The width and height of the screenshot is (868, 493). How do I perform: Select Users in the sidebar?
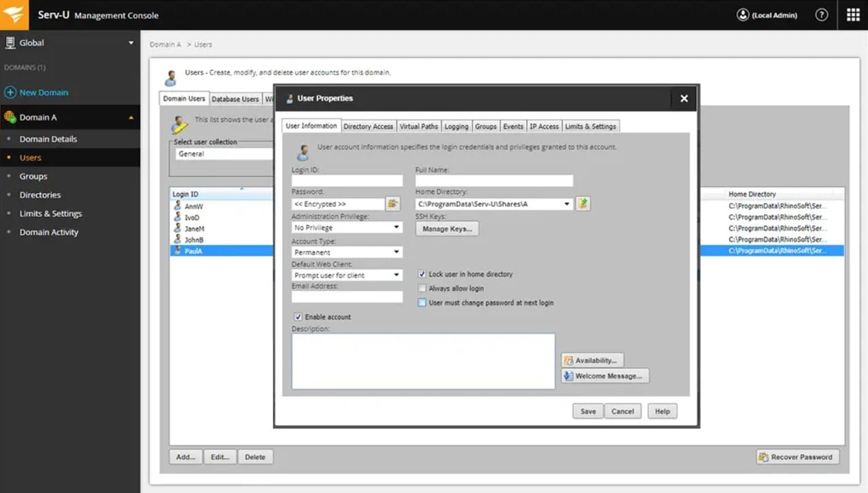(x=31, y=158)
